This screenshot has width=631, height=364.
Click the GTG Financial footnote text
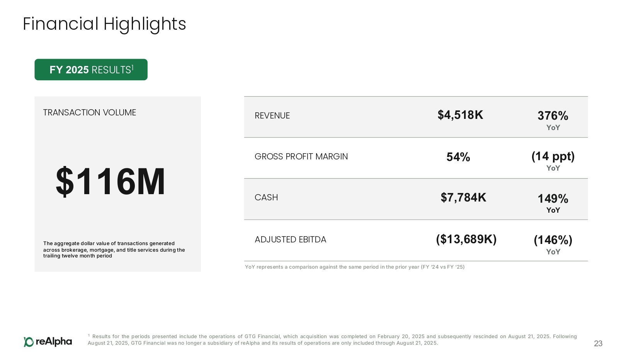[332, 340]
